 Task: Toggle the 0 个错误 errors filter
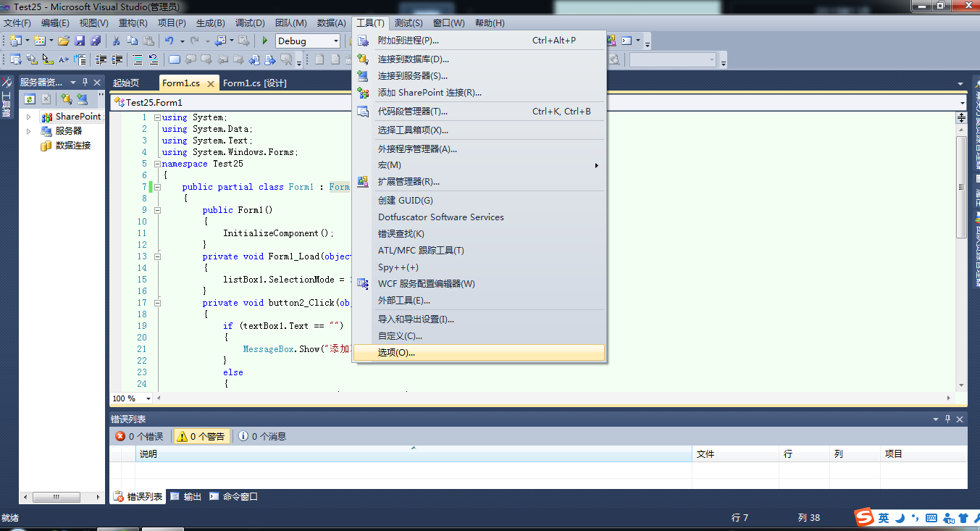coord(139,436)
